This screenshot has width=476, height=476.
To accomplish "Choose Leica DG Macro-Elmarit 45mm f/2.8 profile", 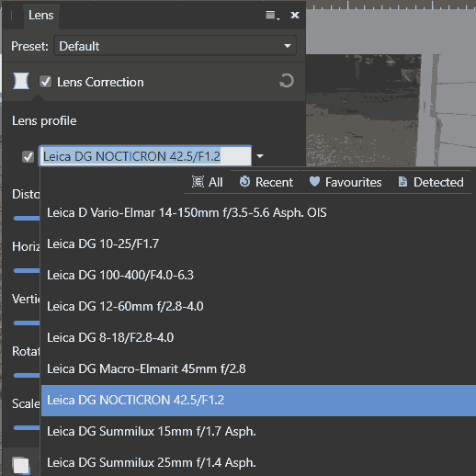I will click(258, 368).
